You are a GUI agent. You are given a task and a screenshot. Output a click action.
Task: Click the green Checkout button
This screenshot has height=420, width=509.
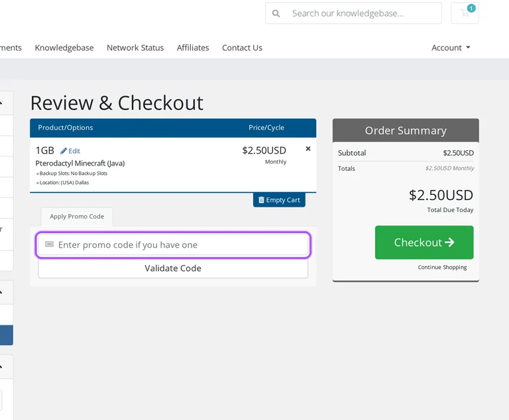point(424,242)
